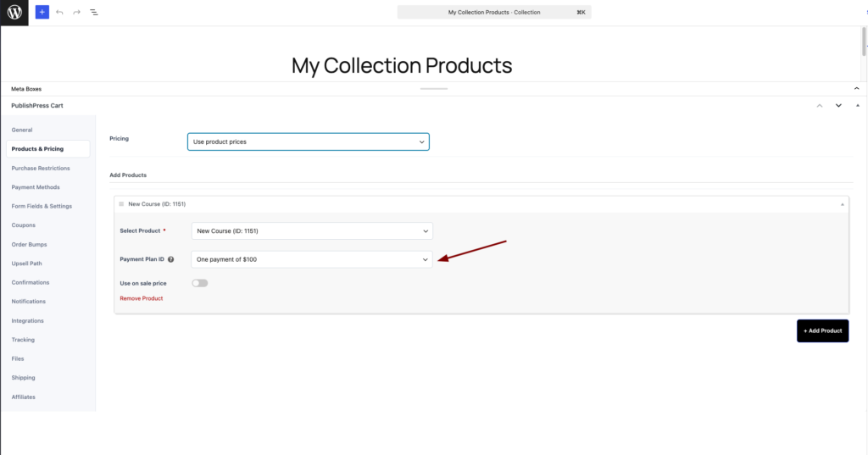Select the Products & Pricing tab
The height and width of the screenshot is (455, 868).
pos(48,149)
